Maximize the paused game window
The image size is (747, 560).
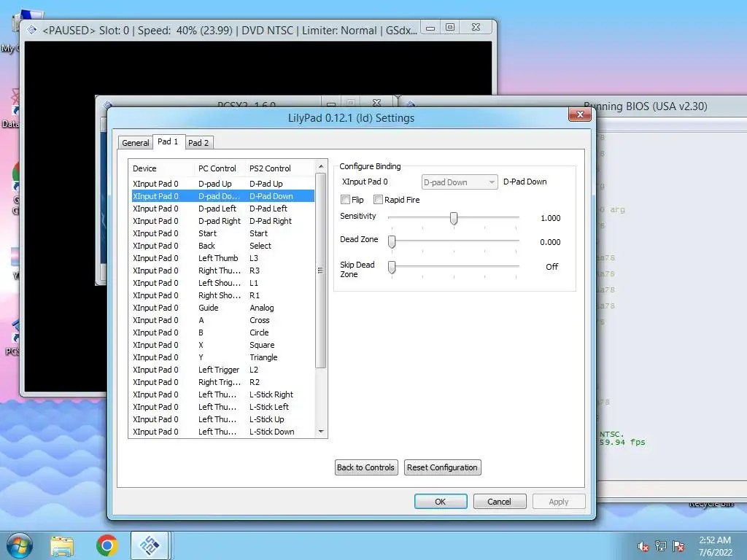449,27
